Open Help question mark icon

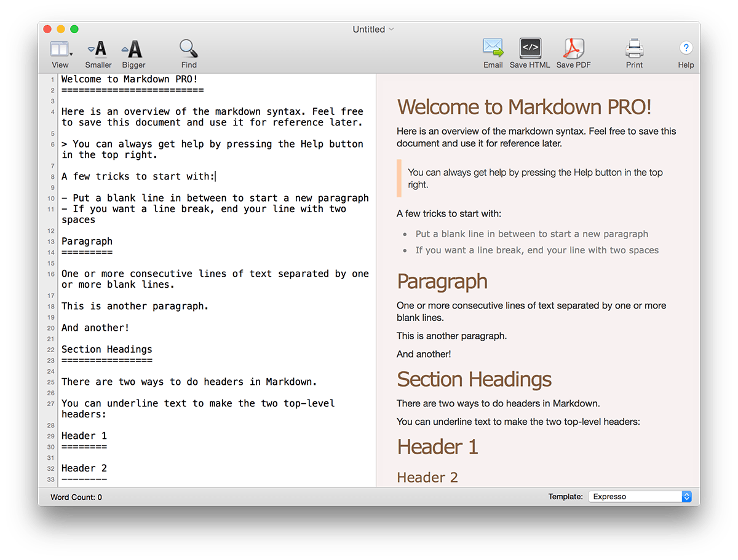click(686, 48)
